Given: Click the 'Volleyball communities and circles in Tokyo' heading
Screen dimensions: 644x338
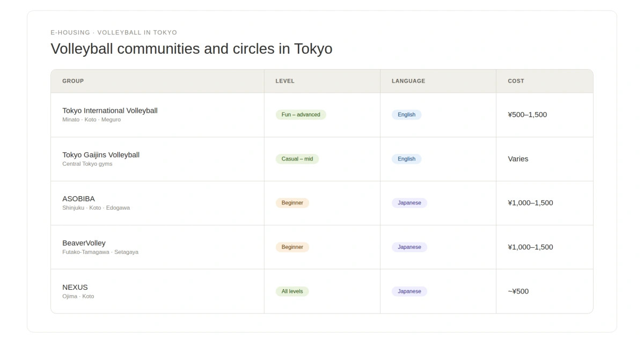Looking at the screenshot, I should click(x=192, y=49).
